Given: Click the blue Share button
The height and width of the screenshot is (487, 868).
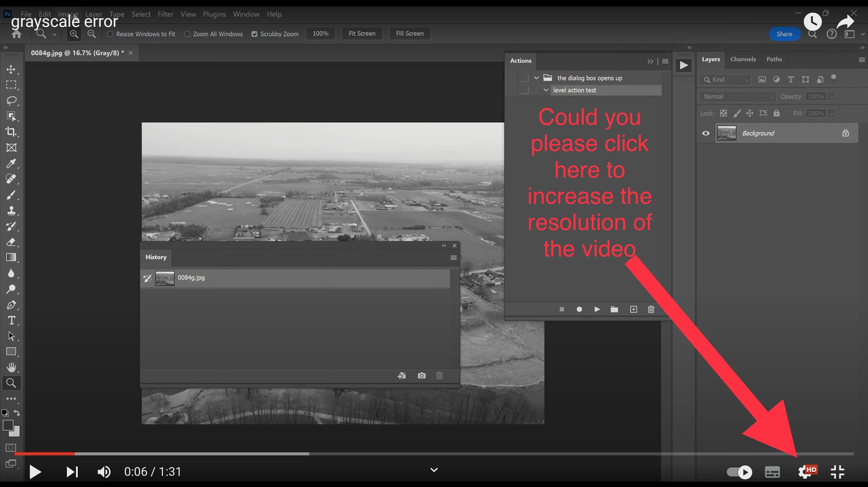Looking at the screenshot, I should [x=784, y=34].
